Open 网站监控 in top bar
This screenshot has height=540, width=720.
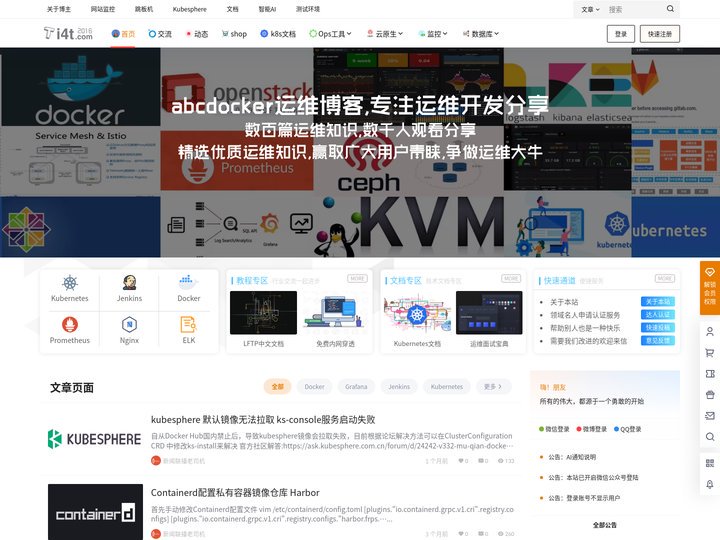[102, 9]
